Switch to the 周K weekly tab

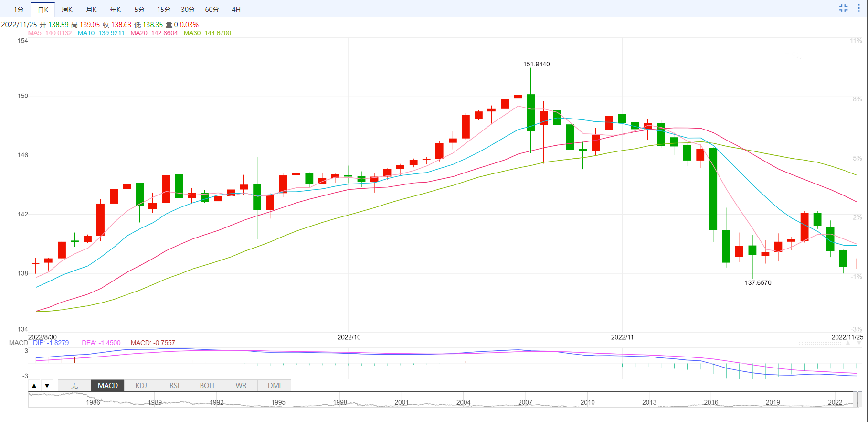67,10
